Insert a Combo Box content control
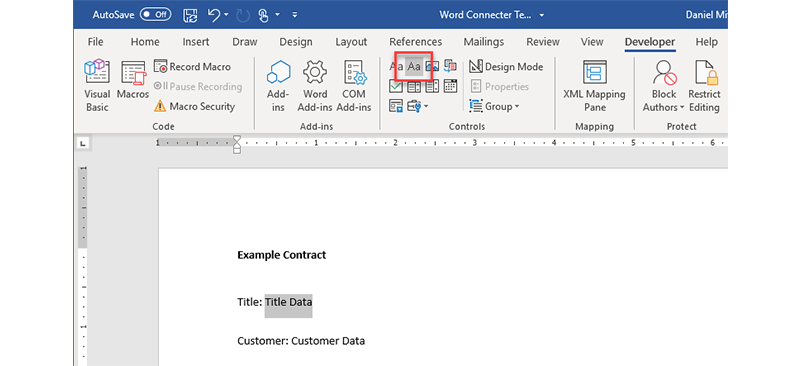800x366 pixels. [x=414, y=86]
